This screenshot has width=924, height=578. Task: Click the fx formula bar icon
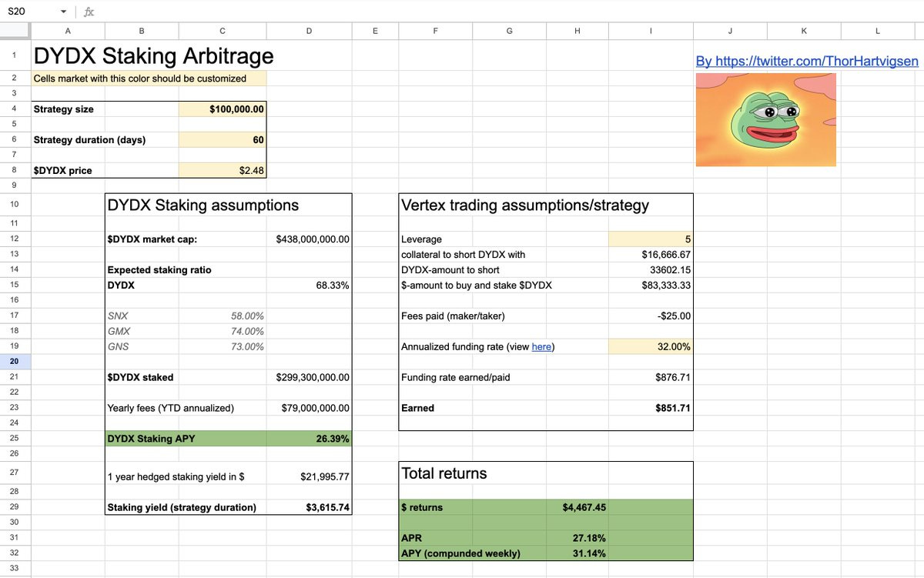[x=89, y=12]
